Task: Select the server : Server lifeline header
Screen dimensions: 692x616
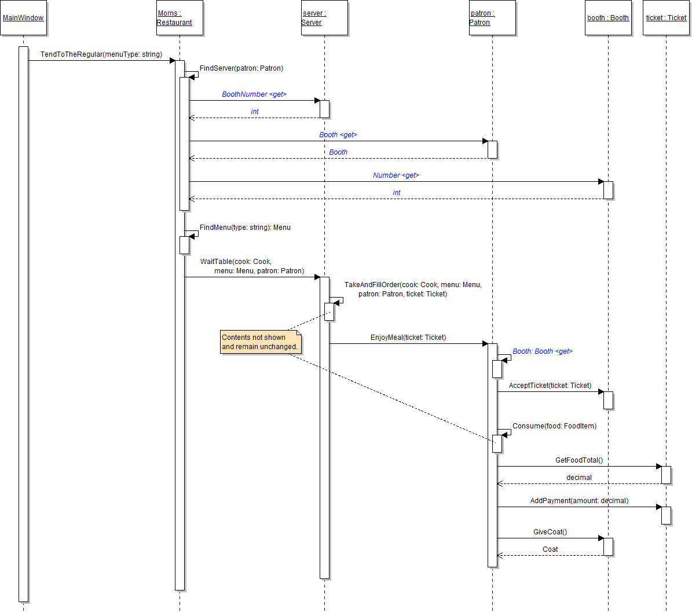Action: pyautogui.click(x=324, y=18)
